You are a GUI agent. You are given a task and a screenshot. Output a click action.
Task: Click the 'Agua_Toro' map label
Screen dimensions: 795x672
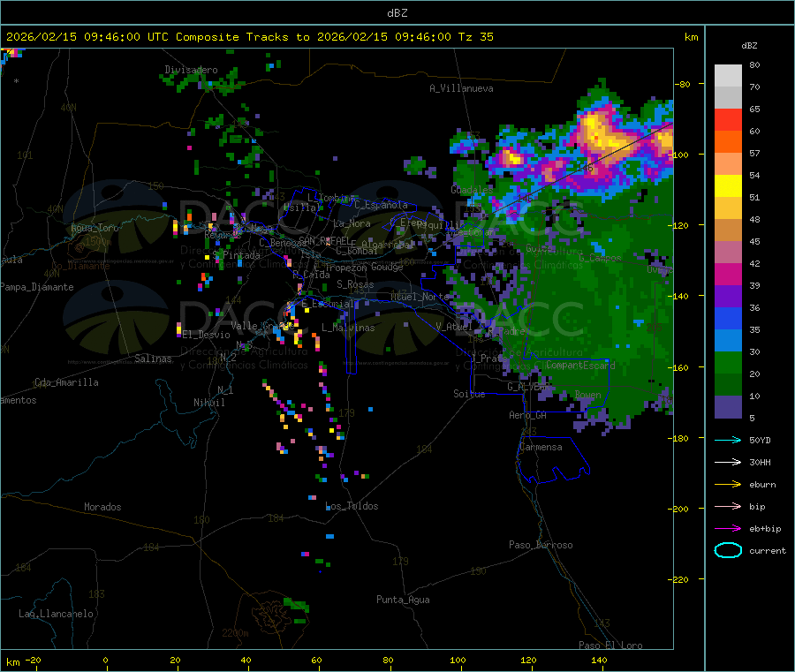pyautogui.click(x=95, y=228)
